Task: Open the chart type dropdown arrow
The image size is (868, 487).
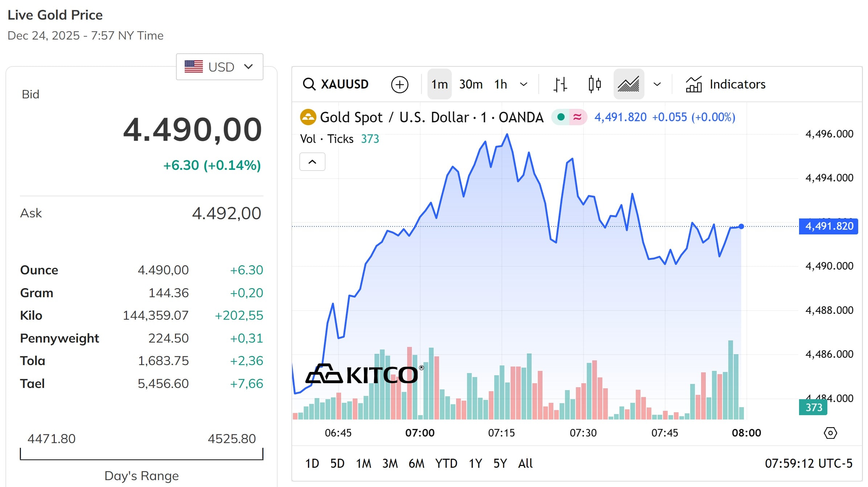Action: (x=657, y=84)
